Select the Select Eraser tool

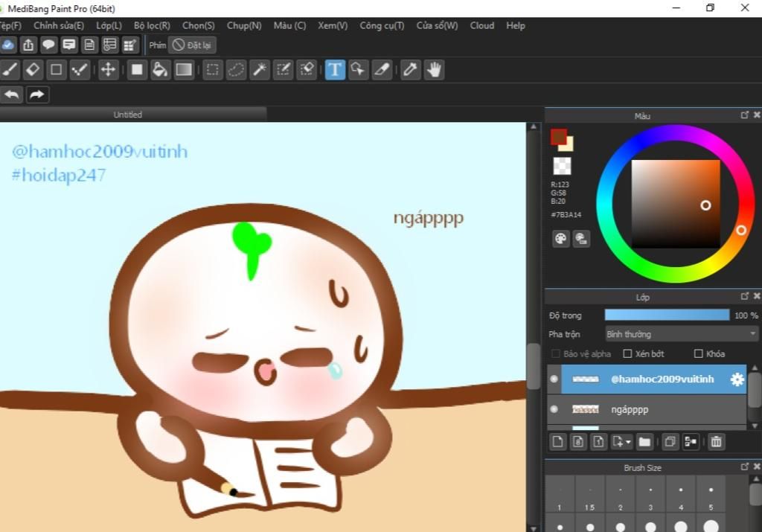(307, 70)
